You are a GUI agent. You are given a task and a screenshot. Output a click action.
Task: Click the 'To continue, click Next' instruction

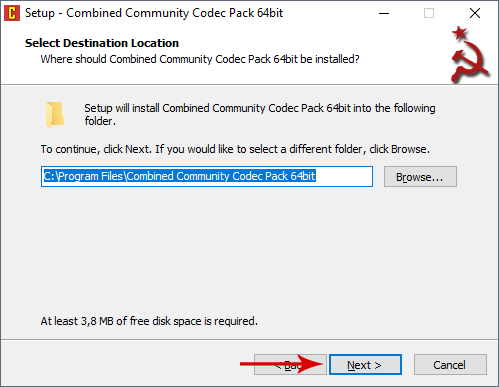(x=235, y=149)
